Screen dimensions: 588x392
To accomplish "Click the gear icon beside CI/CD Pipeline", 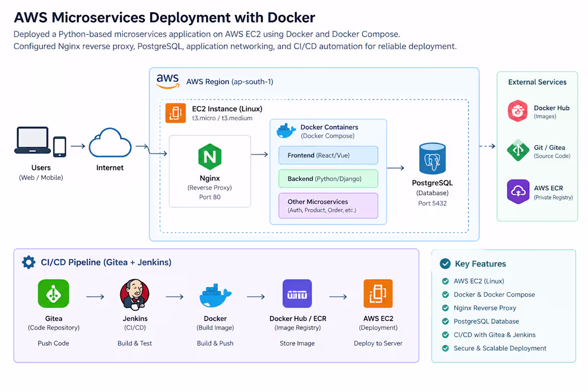I will pos(28,262).
